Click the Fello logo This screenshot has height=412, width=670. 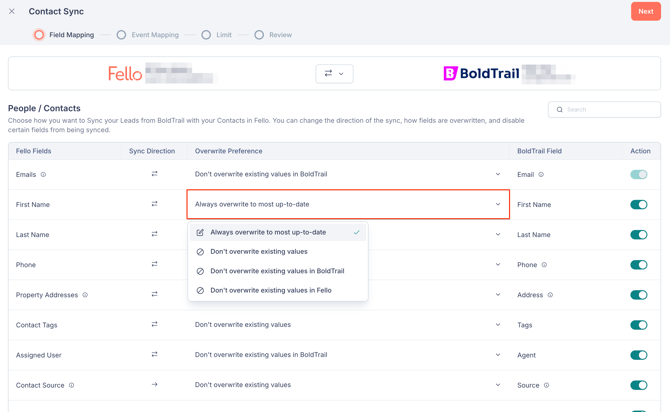[x=125, y=74]
